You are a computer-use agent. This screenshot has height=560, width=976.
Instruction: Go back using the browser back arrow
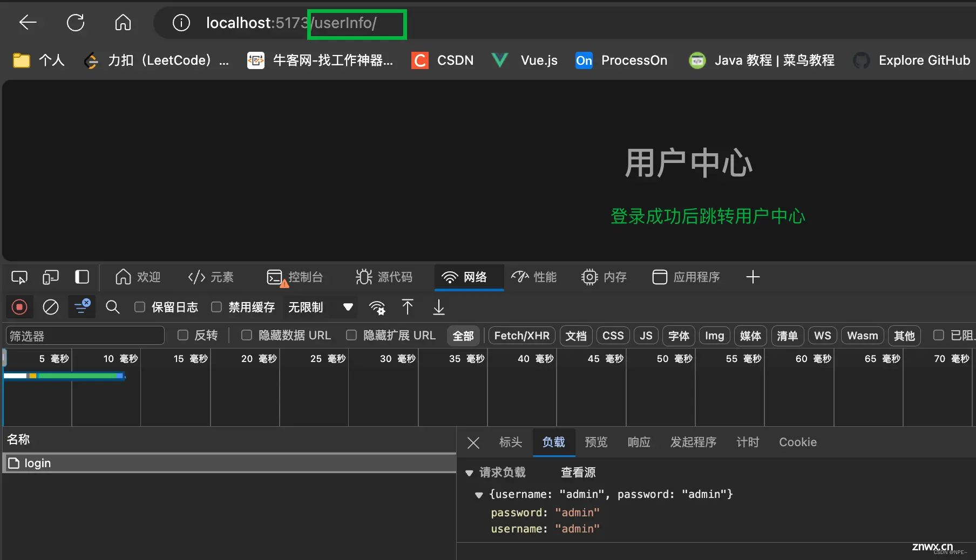(x=28, y=23)
